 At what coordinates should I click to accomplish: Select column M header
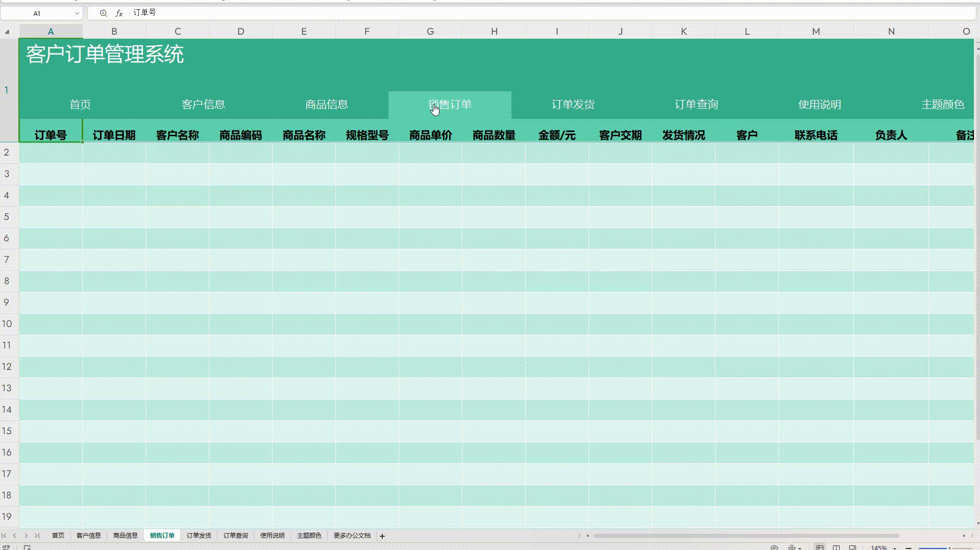(816, 32)
